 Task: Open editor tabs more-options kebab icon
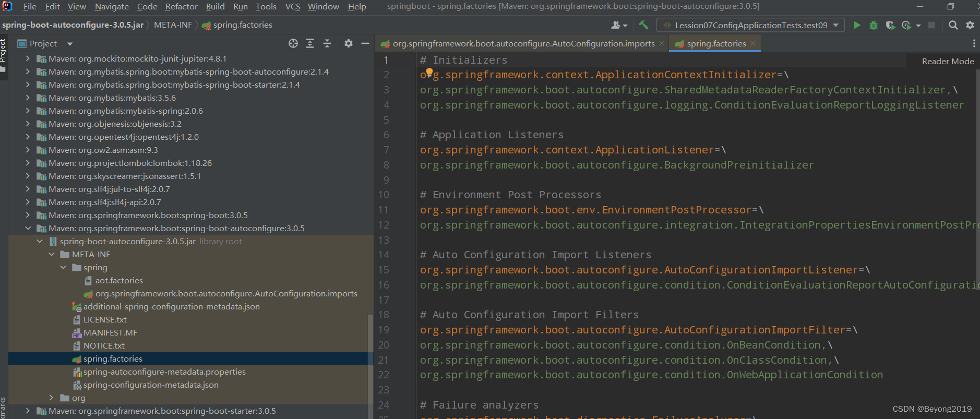974,43
